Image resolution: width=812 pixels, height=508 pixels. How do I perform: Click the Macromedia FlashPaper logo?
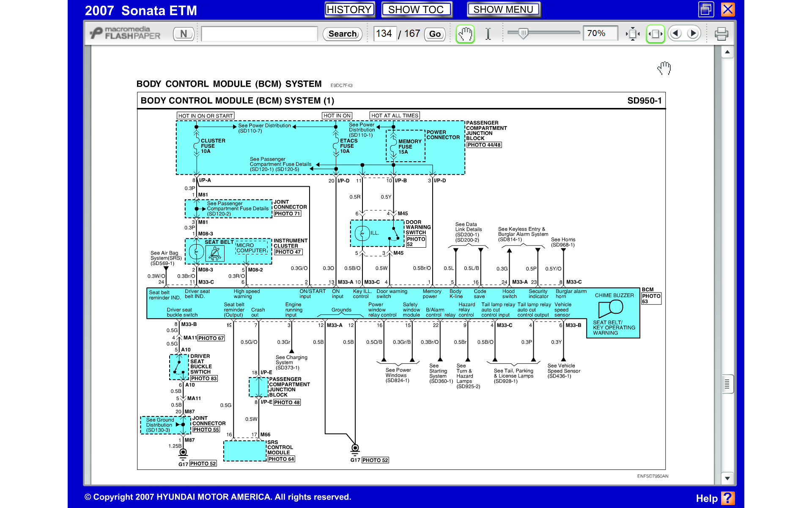coord(125,33)
